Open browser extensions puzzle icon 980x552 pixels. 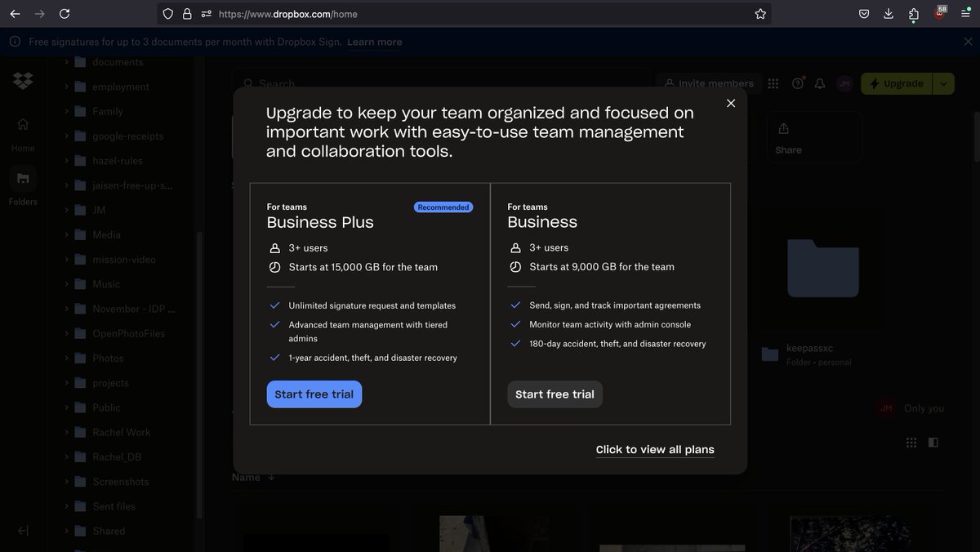click(x=914, y=14)
